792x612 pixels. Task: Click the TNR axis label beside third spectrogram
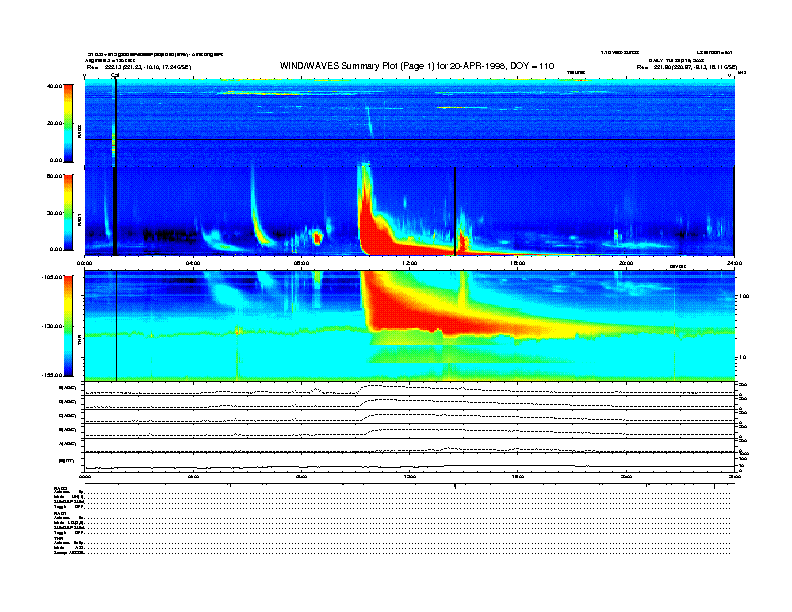79,342
